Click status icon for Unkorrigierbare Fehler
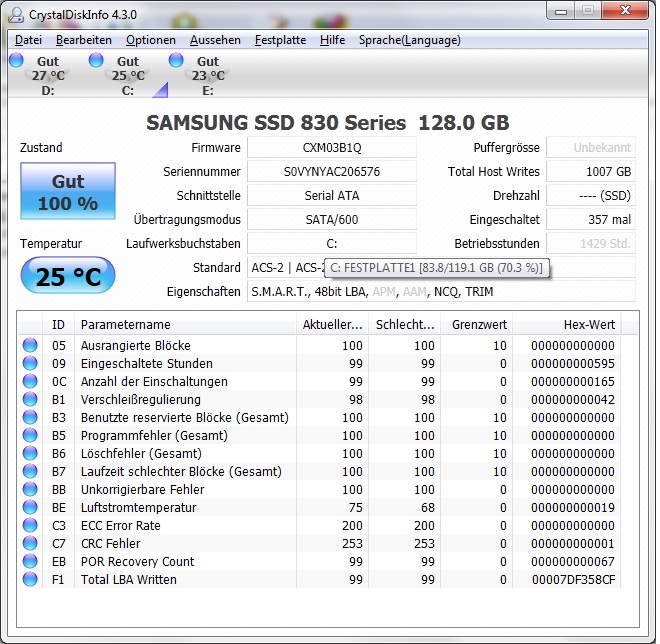 [30, 489]
